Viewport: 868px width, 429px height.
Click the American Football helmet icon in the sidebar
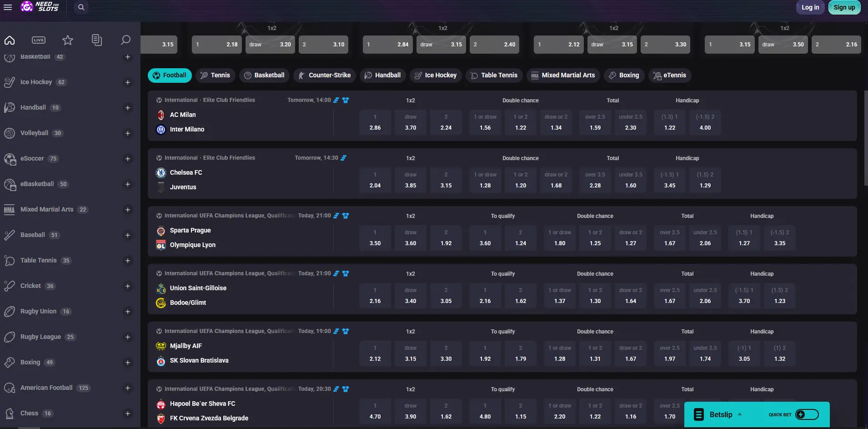[x=10, y=388]
